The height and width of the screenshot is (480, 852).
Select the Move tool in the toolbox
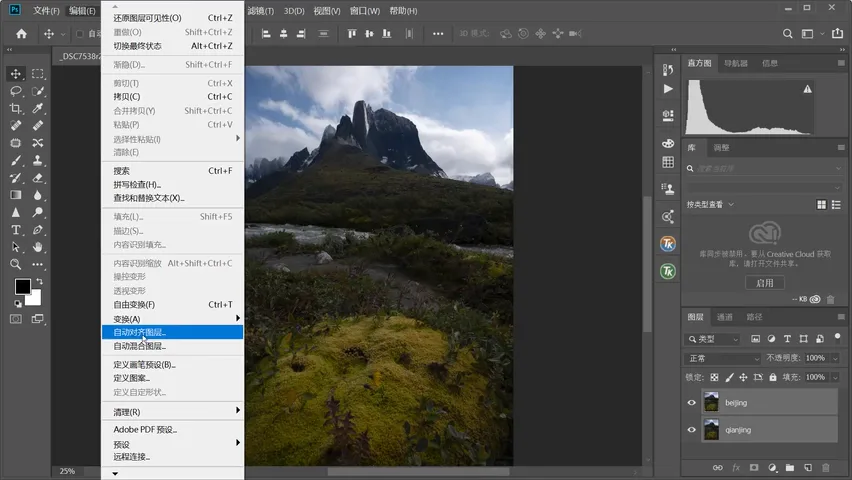click(16, 73)
